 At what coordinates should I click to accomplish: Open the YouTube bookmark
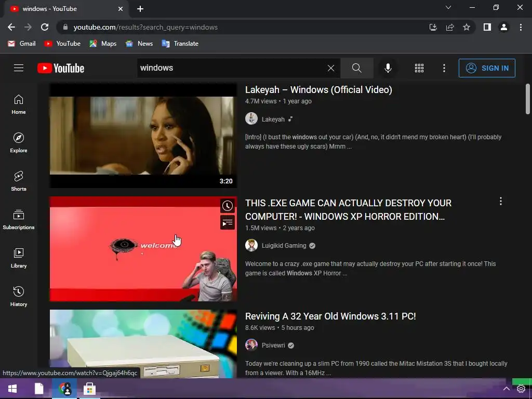click(62, 44)
